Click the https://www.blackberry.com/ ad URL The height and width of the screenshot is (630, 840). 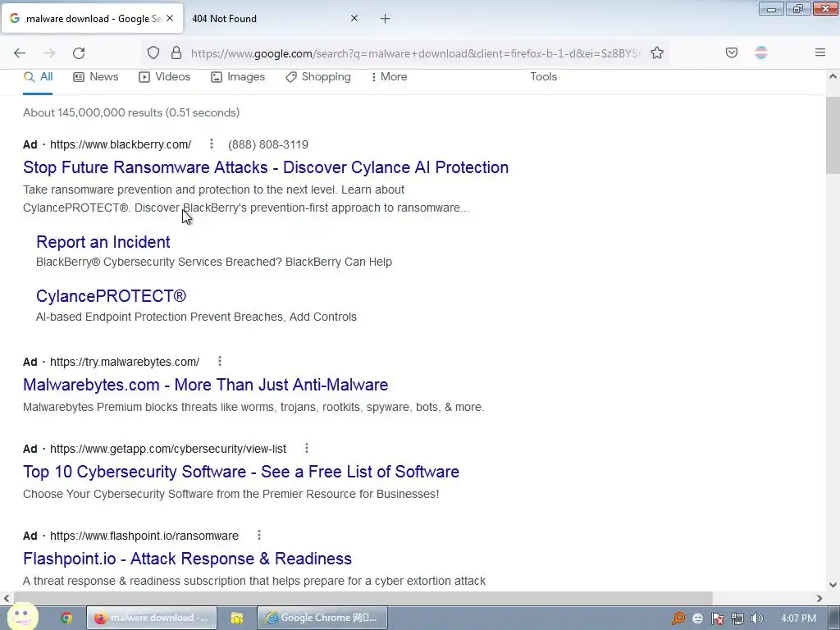point(121,144)
